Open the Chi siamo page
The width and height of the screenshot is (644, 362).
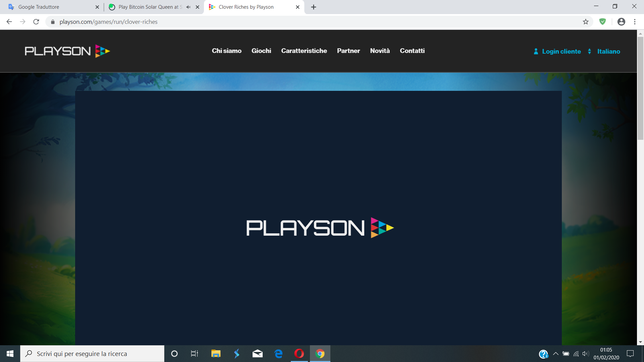[226, 51]
